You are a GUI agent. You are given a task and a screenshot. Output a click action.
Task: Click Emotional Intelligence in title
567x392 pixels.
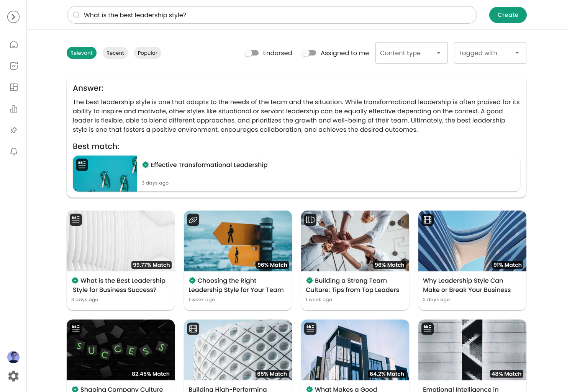[461, 389]
